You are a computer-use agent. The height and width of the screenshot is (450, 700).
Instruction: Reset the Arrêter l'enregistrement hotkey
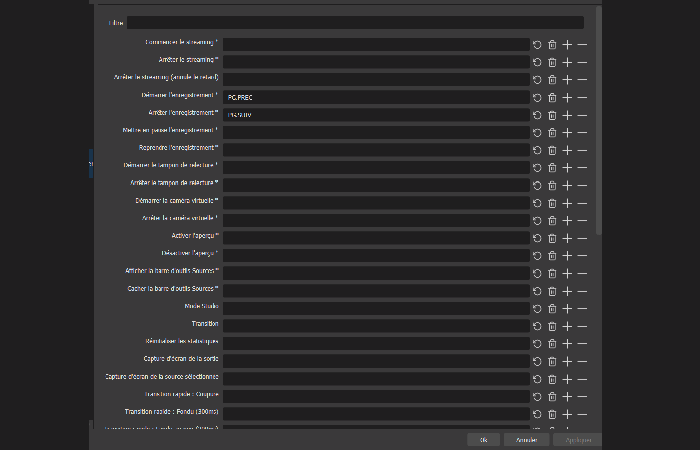[537, 115]
